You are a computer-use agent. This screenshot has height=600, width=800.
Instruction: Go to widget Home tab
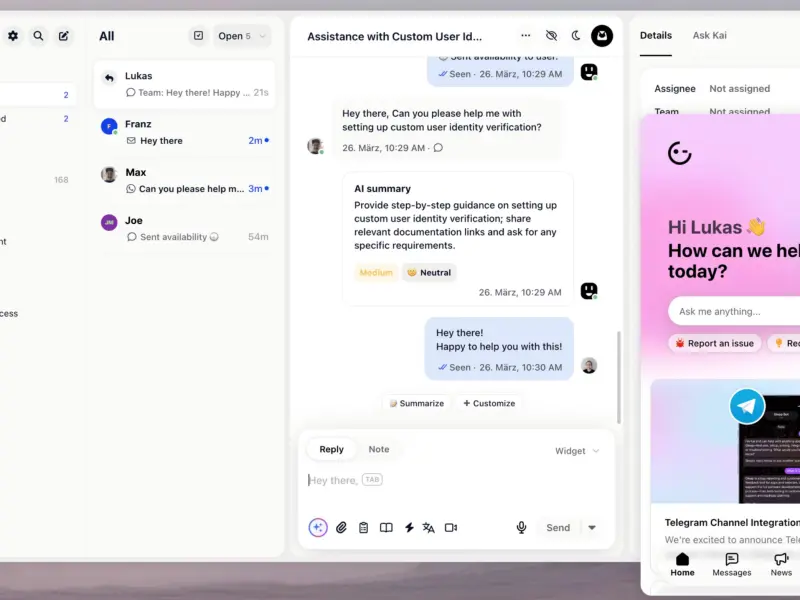(682, 565)
